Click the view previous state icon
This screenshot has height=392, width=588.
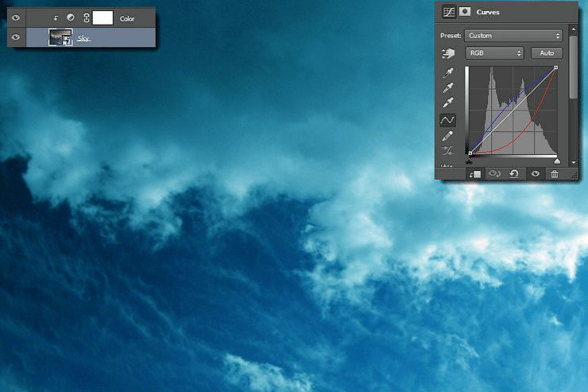point(494,173)
